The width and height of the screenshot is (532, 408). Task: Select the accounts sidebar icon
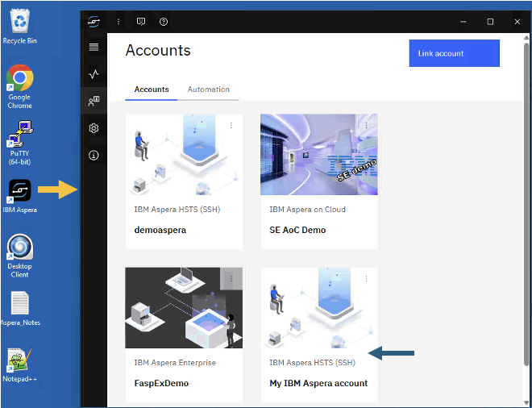(94, 101)
